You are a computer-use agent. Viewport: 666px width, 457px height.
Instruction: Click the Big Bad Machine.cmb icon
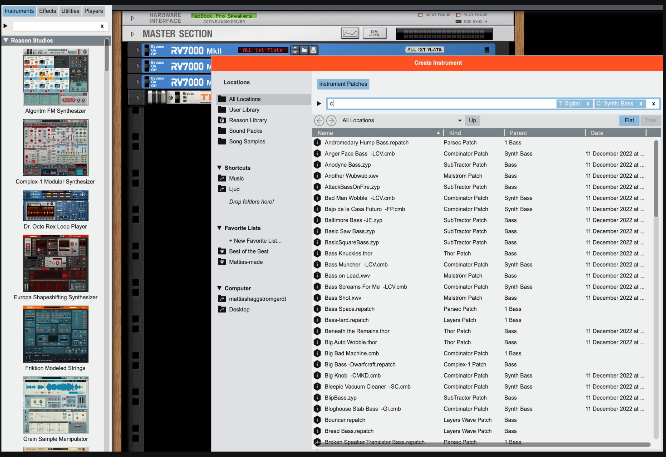point(317,353)
